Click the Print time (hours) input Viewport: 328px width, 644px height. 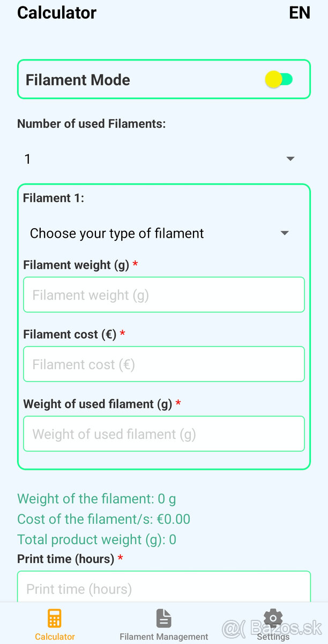click(x=164, y=588)
